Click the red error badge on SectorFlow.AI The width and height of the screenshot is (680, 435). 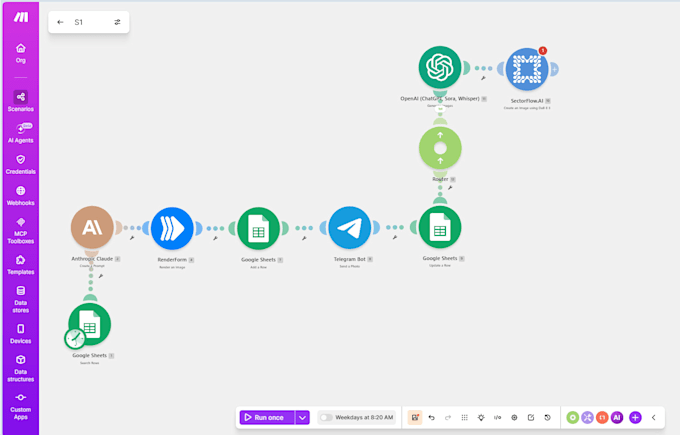pyautogui.click(x=542, y=50)
